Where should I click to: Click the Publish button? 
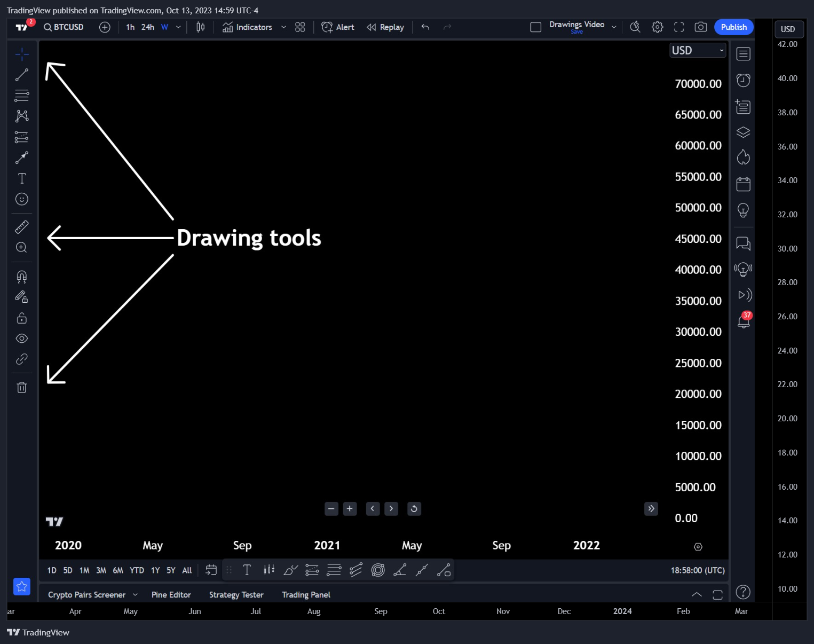tap(734, 27)
